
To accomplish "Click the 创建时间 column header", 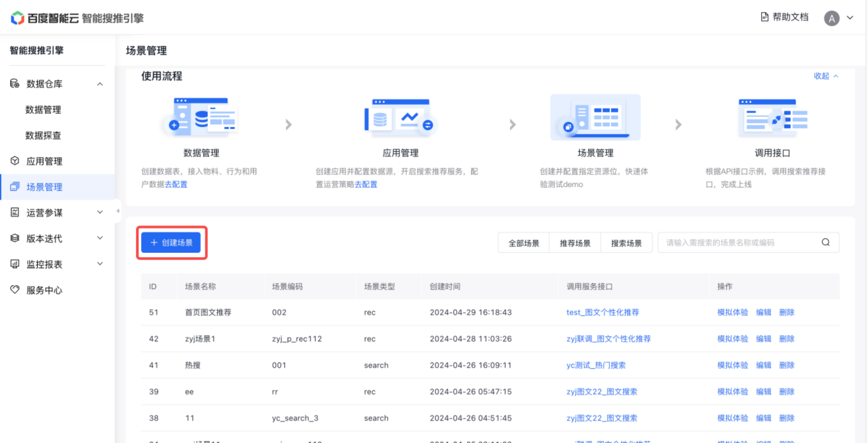I will (445, 287).
